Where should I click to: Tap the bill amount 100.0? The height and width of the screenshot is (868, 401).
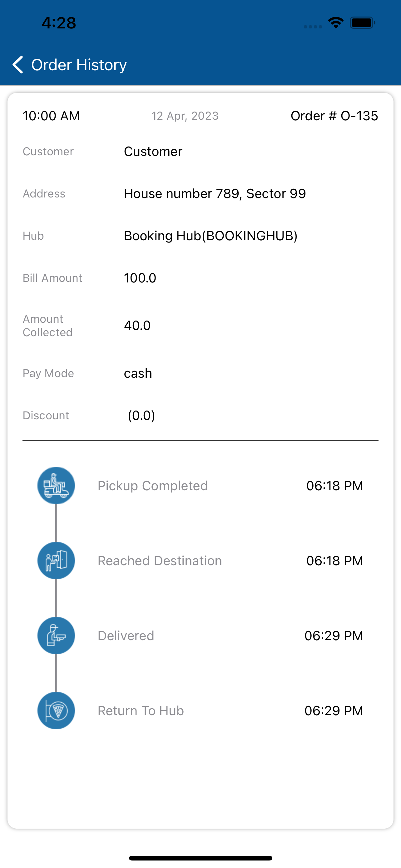140,278
